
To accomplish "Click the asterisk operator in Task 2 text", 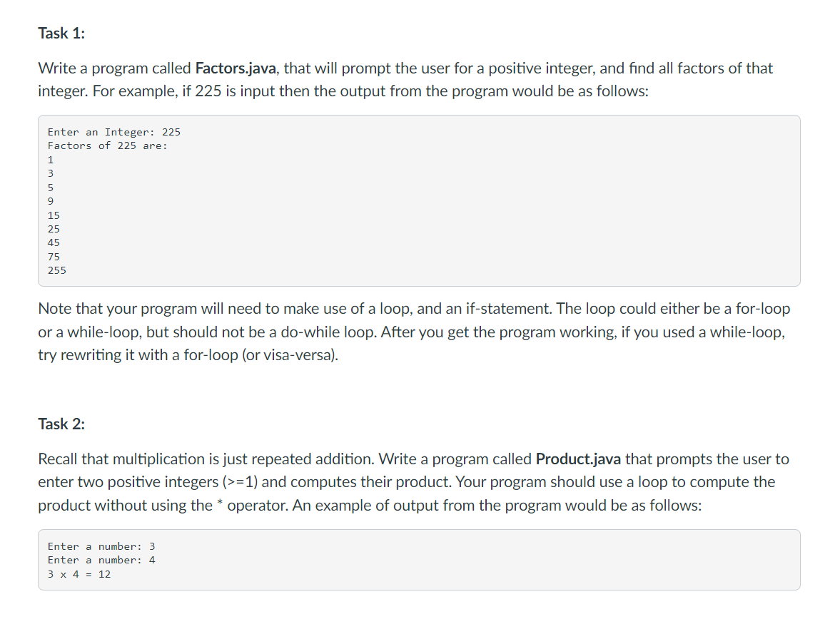I will (220, 503).
